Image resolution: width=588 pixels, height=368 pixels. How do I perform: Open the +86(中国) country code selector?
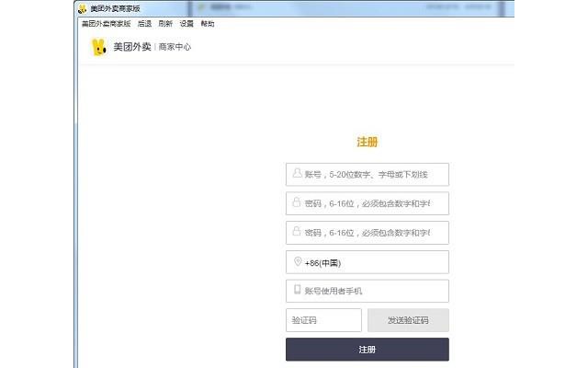coord(367,262)
